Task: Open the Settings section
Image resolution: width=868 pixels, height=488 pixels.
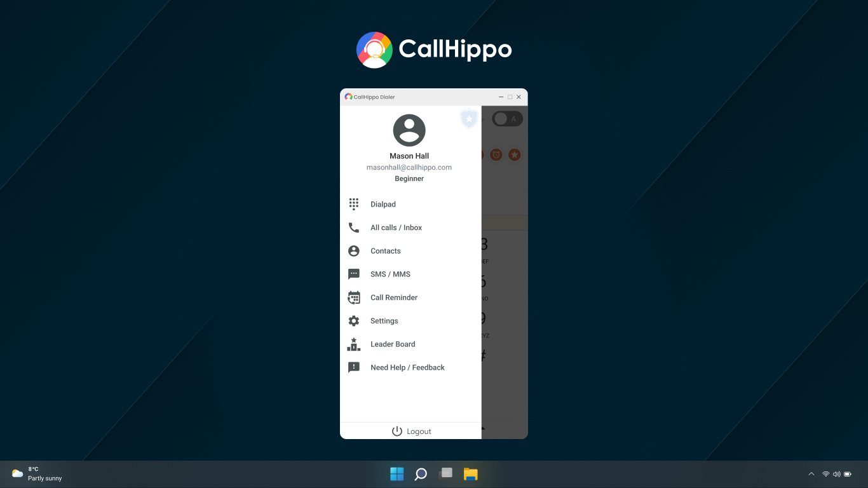Action: tap(384, 320)
